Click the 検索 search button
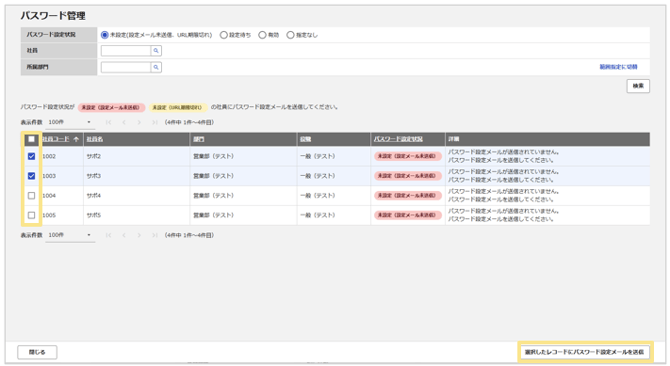670x366 pixels. point(638,86)
